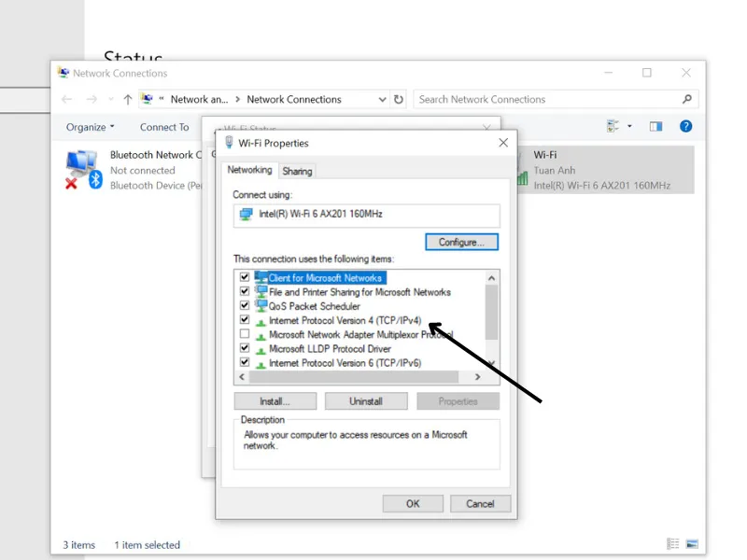The width and height of the screenshot is (747, 560).
Task: Click the Forward arrow navigation icon
Action: (x=92, y=100)
